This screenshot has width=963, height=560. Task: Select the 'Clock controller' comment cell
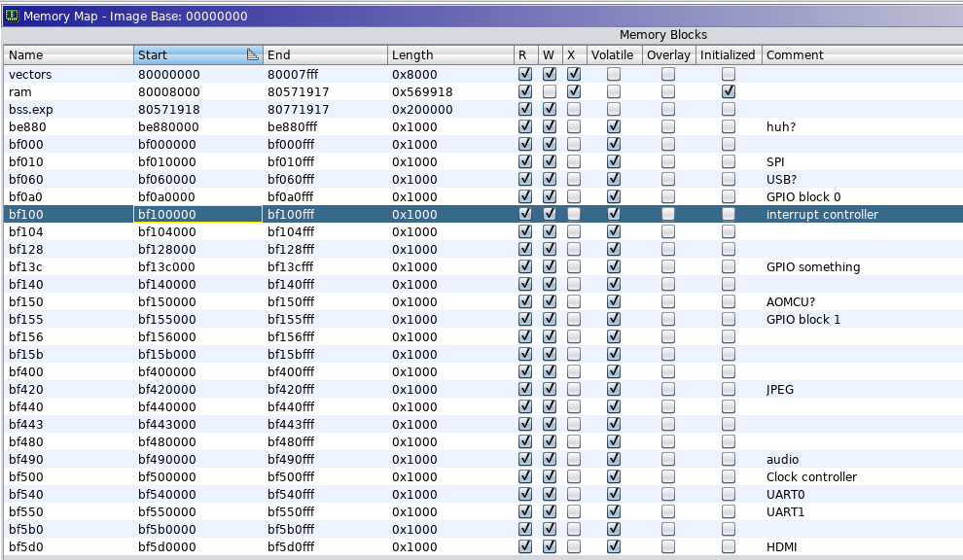click(x=811, y=476)
